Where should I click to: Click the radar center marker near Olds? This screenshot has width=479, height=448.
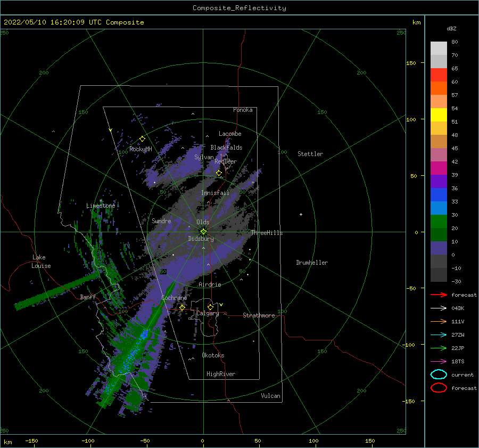coord(203,232)
